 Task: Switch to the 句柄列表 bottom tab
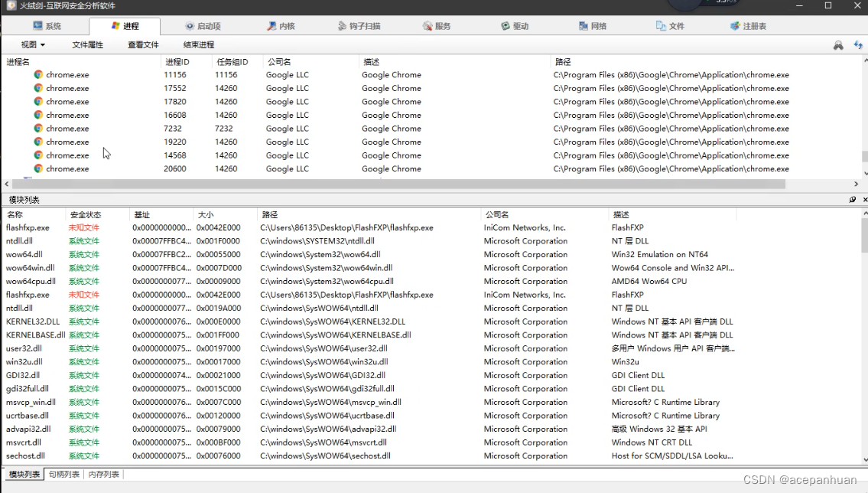(64, 474)
